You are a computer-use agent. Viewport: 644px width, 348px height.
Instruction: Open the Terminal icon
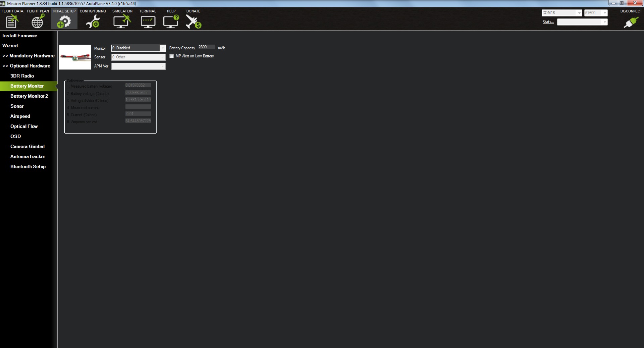(148, 21)
